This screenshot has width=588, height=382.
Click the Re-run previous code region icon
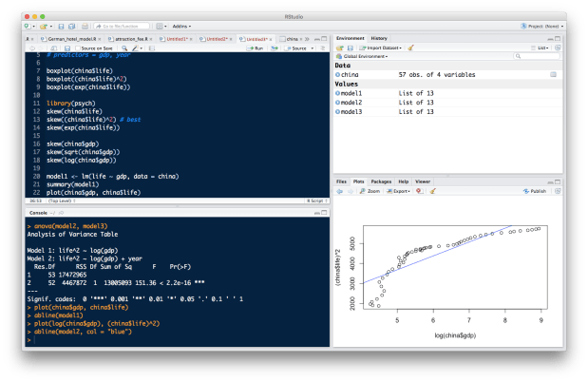275,48
